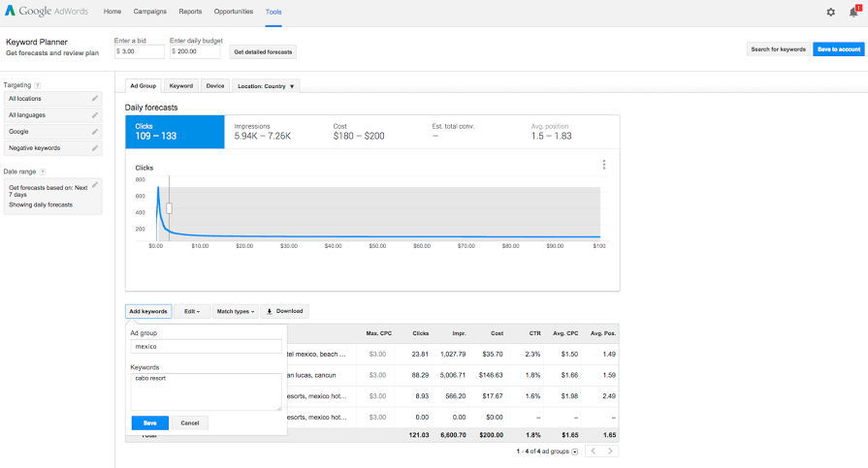868x468 pixels.
Task: Edit the All locations targeting pencil
Action: pos(94,98)
